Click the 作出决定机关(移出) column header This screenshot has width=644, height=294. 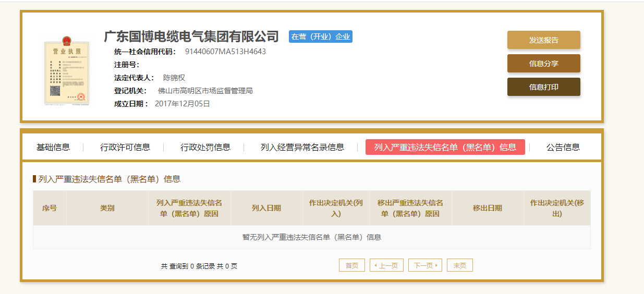557,208
